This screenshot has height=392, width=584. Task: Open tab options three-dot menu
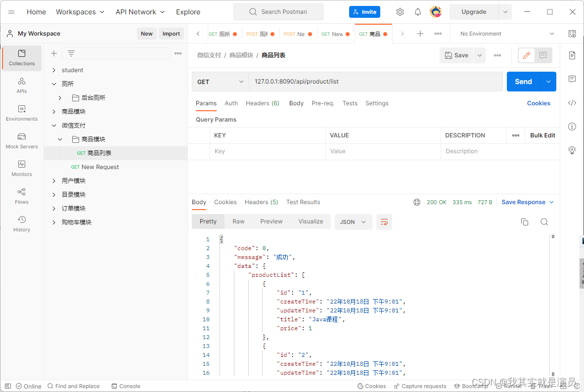438,34
